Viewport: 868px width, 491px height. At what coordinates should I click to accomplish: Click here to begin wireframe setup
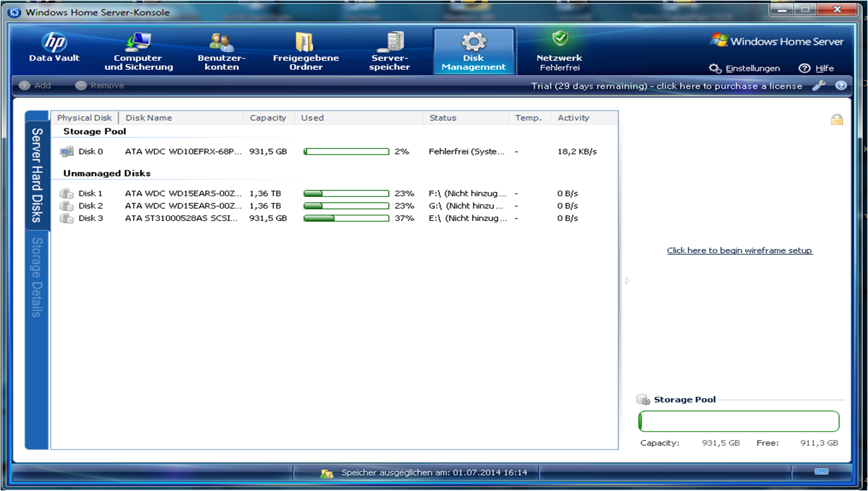[738, 250]
